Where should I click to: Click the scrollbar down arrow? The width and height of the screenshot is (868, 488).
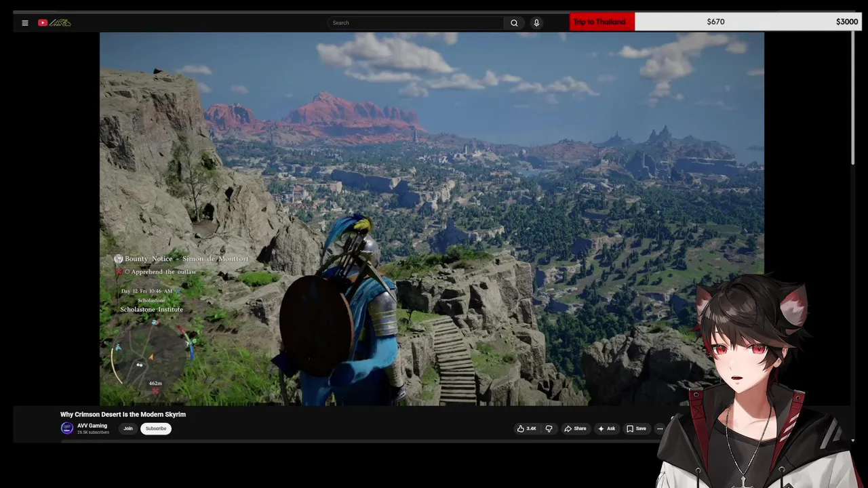coord(853,440)
